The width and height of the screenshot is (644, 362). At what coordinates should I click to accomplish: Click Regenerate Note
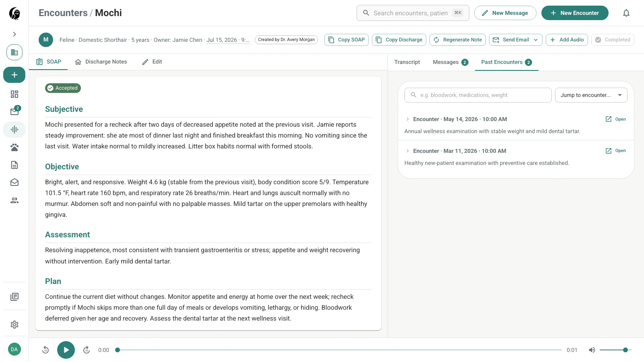(458, 40)
